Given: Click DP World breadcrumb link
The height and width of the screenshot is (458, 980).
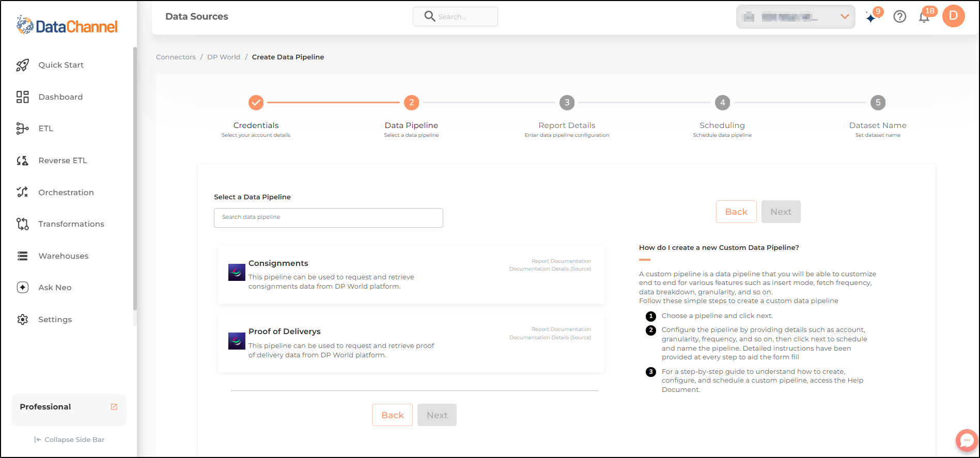Looking at the screenshot, I should [x=224, y=57].
